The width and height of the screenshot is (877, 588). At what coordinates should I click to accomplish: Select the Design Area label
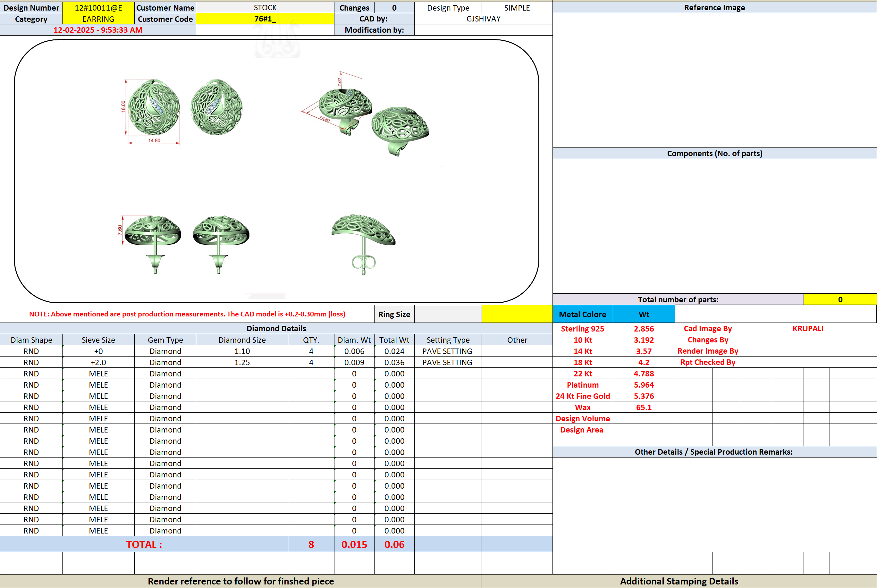(x=583, y=430)
